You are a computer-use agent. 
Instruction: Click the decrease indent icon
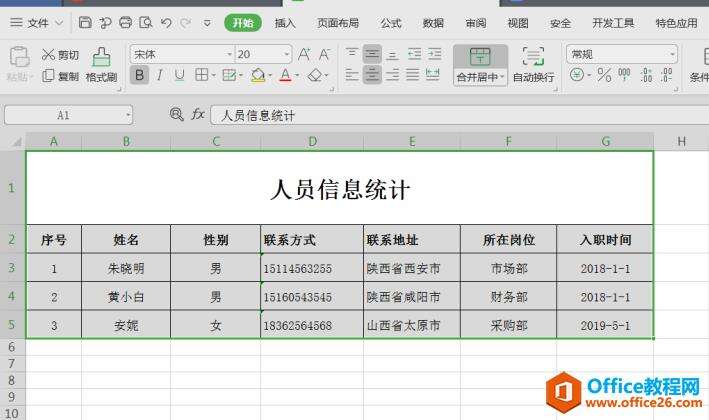414,54
